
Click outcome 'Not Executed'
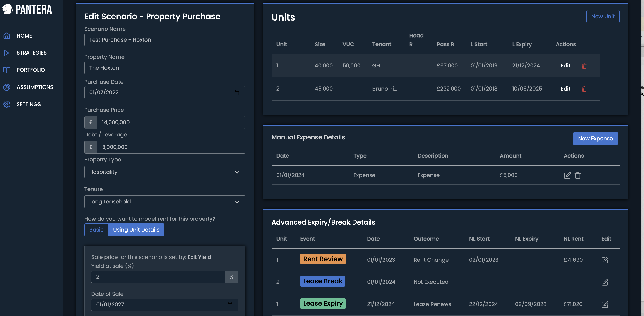(x=431, y=282)
